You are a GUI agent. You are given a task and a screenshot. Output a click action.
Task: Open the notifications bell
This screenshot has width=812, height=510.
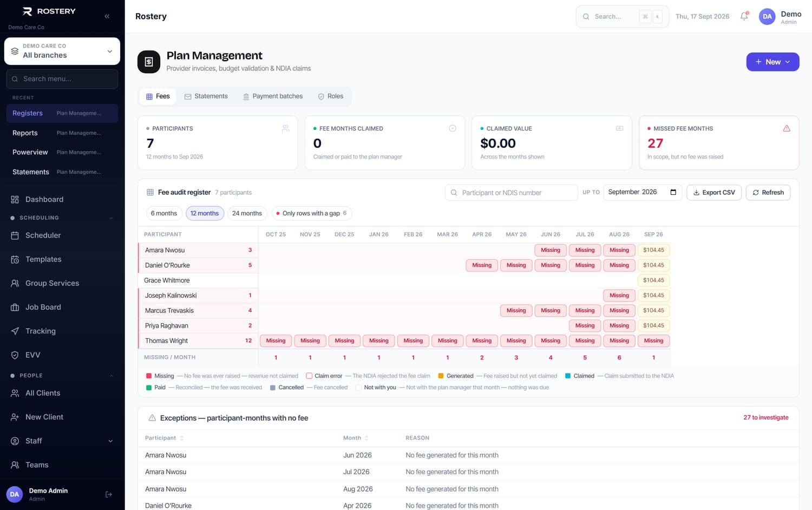tap(744, 16)
